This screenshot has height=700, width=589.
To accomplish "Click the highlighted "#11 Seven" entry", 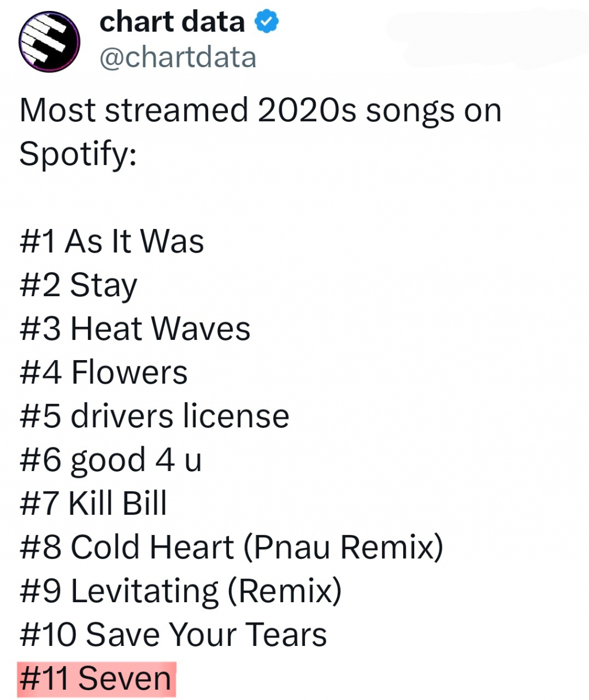I will (96, 678).
